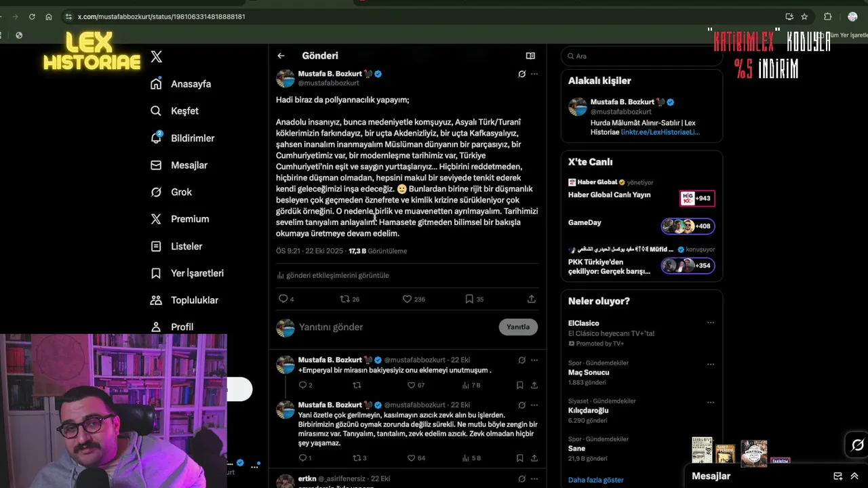Screen dimensions: 868x488
Task: Like the main post with the heart icon
Action: 407,299
